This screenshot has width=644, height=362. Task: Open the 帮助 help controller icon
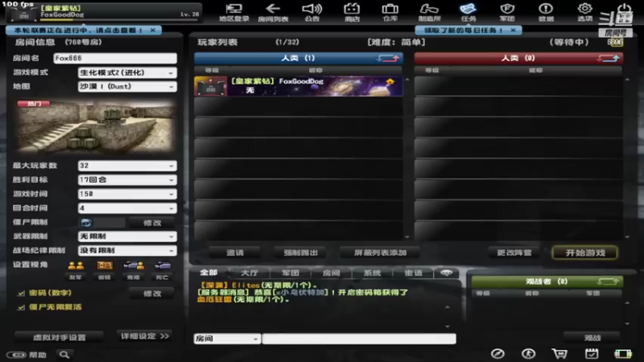coord(27,355)
